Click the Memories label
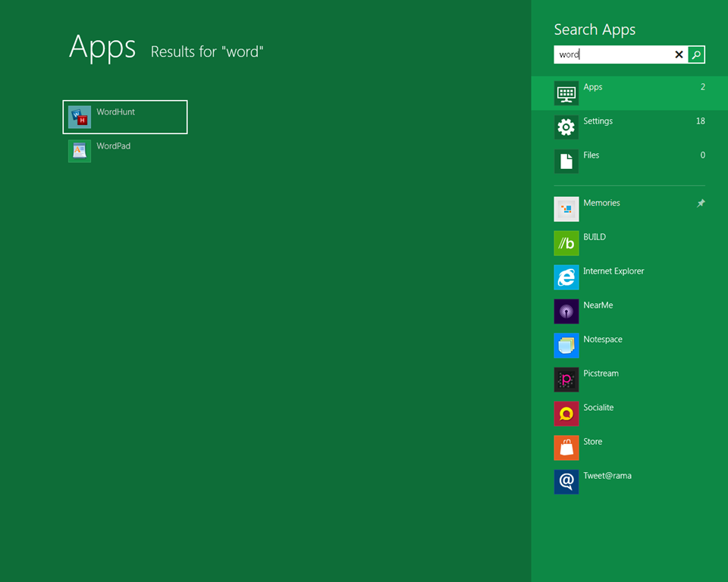728x582 pixels. point(601,203)
